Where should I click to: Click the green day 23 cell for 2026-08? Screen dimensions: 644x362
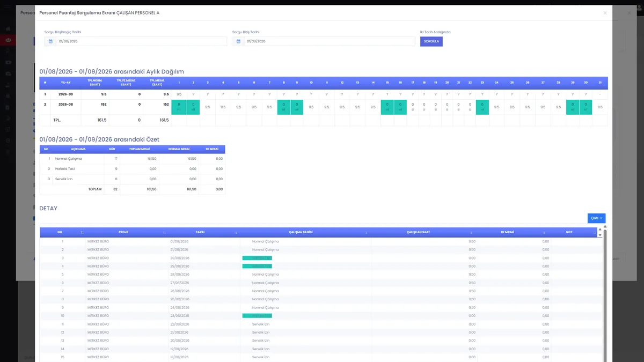(482, 107)
